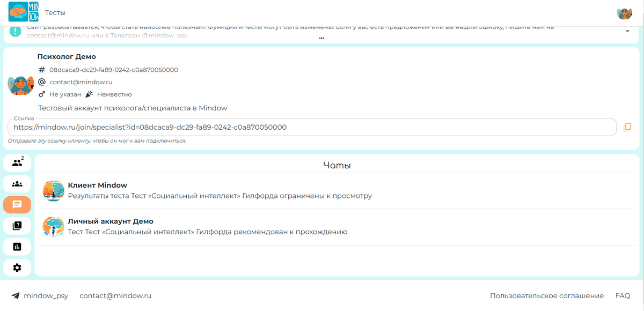
Task: Click the at-sign email icon
Action: (42, 82)
